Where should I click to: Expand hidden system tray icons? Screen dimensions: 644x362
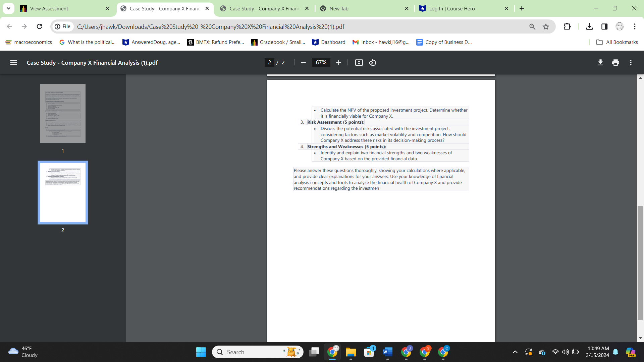coord(515,352)
